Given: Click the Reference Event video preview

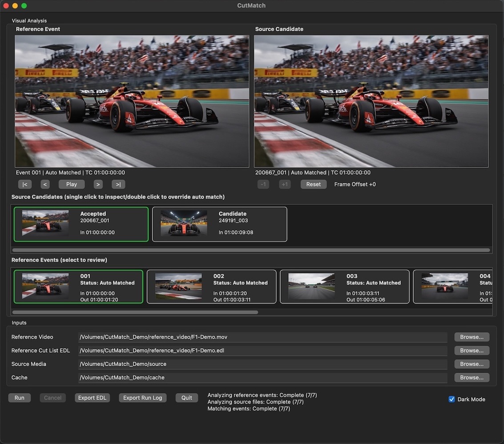Looking at the screenshot, I should [x=132, y=102].
